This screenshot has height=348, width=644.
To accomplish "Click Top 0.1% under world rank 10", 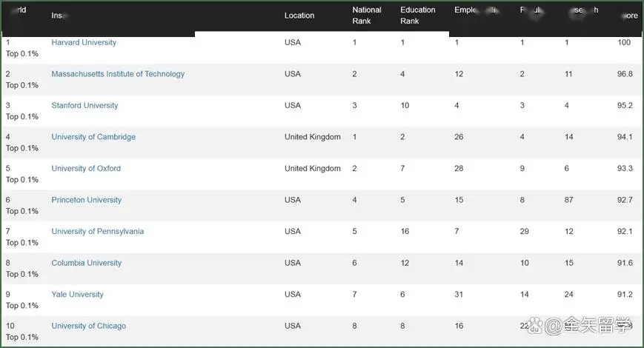I will tap(22, 337).
